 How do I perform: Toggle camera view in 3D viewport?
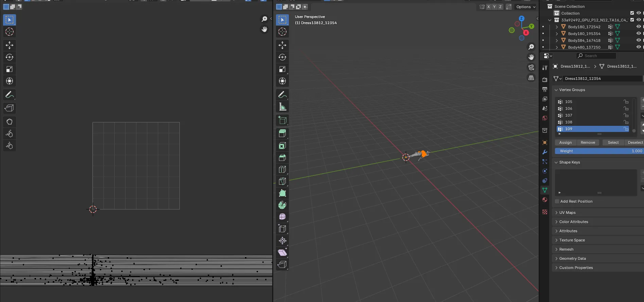[531, 67]
